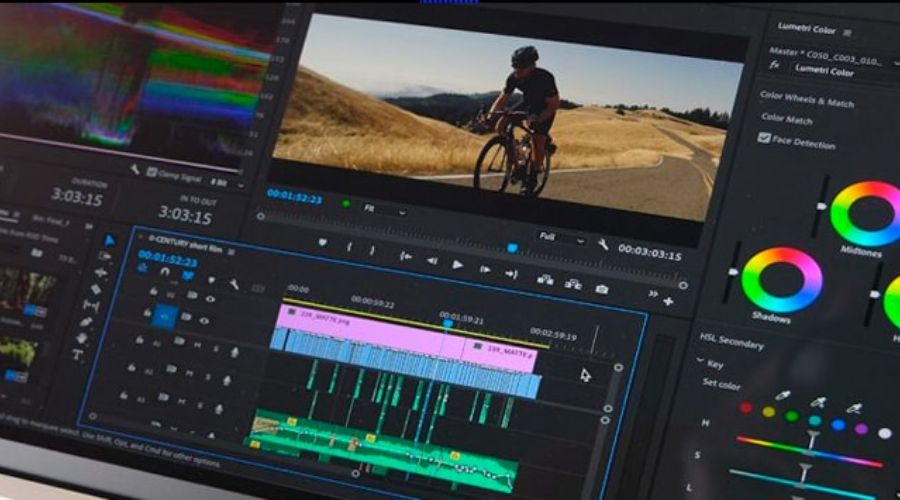Viewport: 900px width, 500px height.
Task: Choose the blue Set color swatch
Action: [x=838, y=425]
